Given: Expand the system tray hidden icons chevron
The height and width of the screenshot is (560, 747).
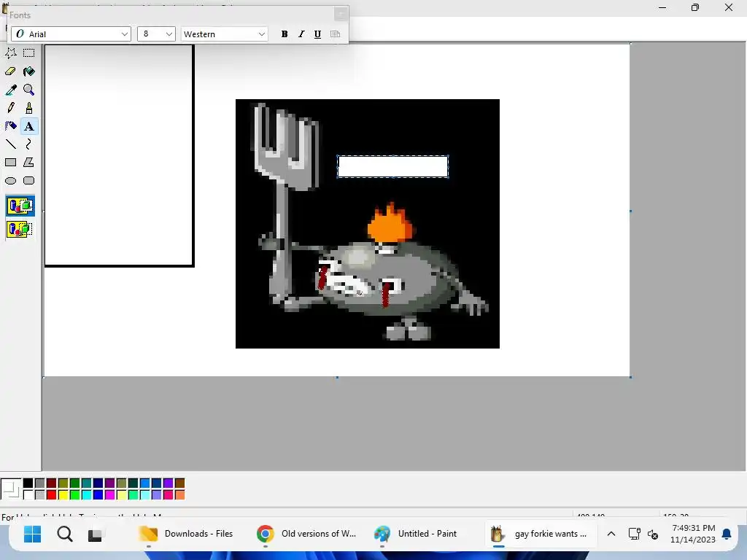Looking at the screenshot, I should pos(611,534).
